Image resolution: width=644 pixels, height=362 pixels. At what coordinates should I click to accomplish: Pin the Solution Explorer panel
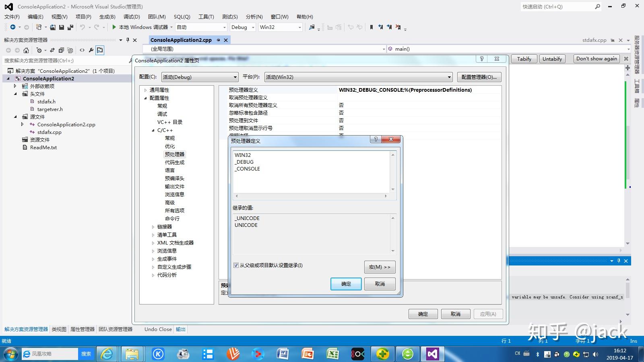click(x=128, y=40)
